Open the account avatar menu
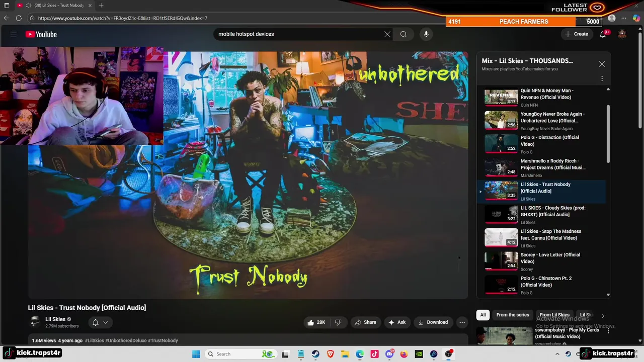 [x=622, y=34]
